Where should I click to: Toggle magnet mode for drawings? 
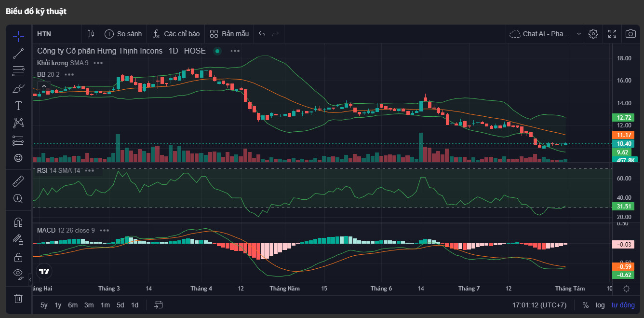tap(18, 222)
